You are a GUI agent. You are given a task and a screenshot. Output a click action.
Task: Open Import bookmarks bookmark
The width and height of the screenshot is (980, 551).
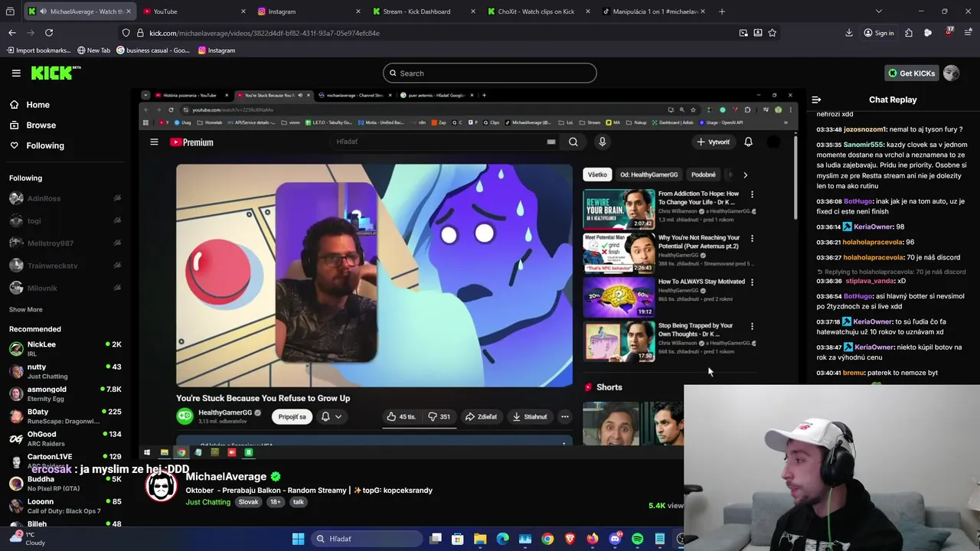[x=38, y=51]
